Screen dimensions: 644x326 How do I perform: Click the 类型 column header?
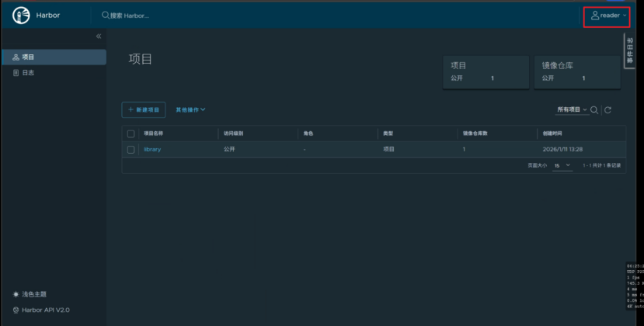pyautogui.click(x=388, y=134)
